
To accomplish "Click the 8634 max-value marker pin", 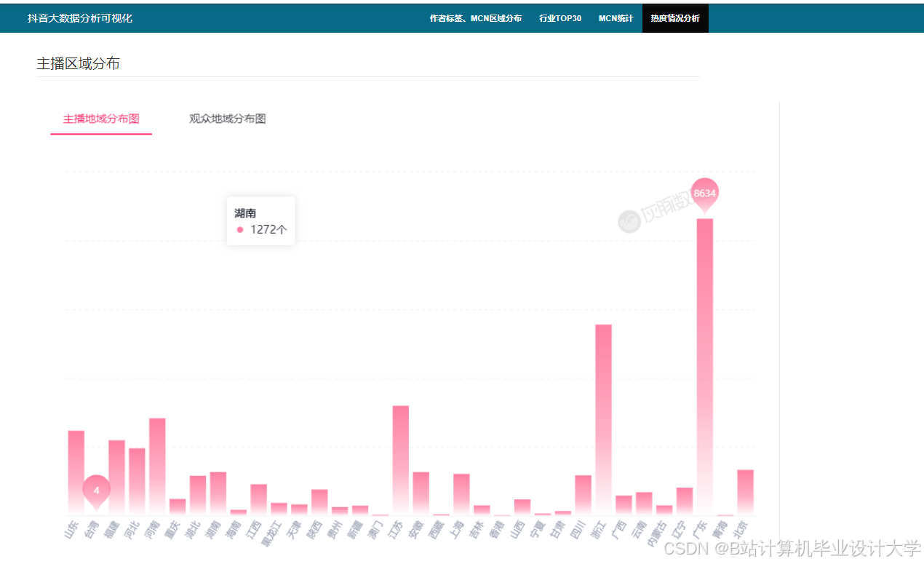I will click(705, 194).
